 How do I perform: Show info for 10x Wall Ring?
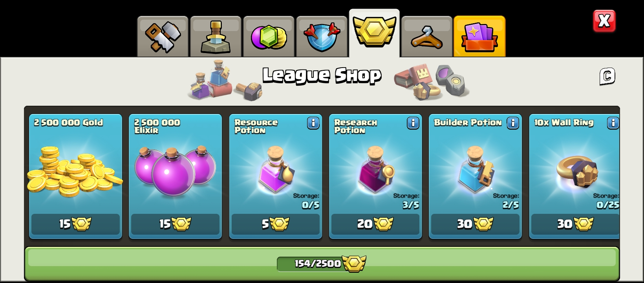coord(613,123)
